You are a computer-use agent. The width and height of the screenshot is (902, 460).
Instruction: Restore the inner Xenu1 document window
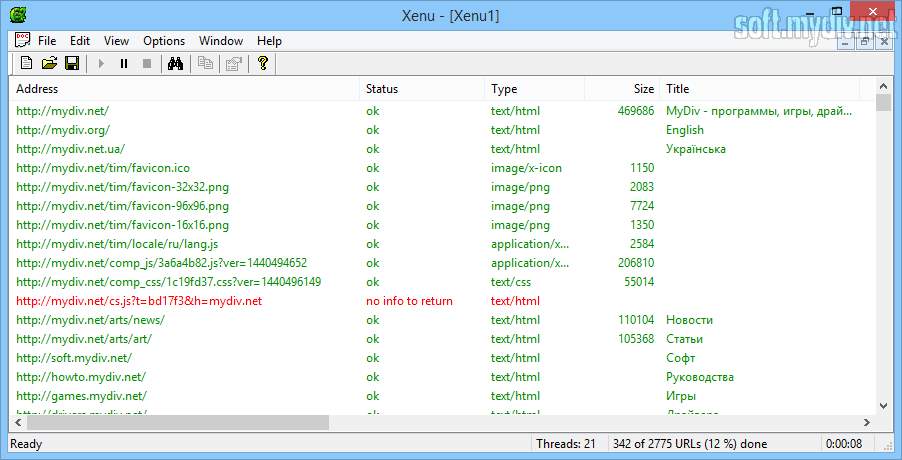(x=866, y=41)
